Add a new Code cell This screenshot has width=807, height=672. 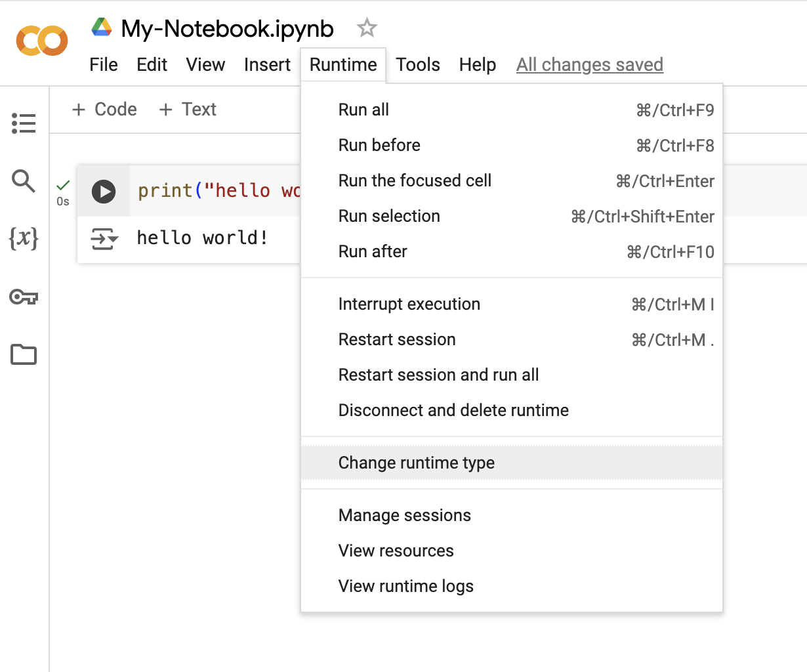[x=104, y=109]
